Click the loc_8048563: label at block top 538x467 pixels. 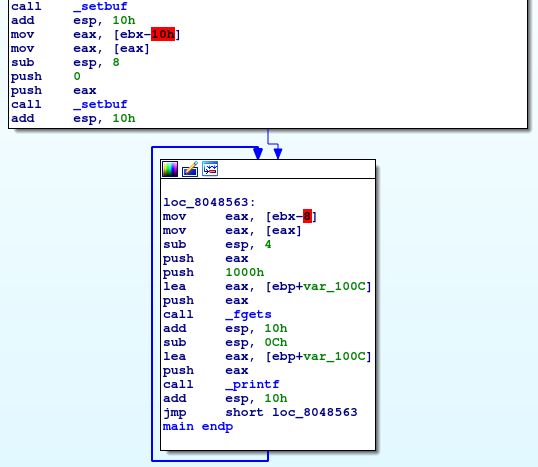[209, 202]
